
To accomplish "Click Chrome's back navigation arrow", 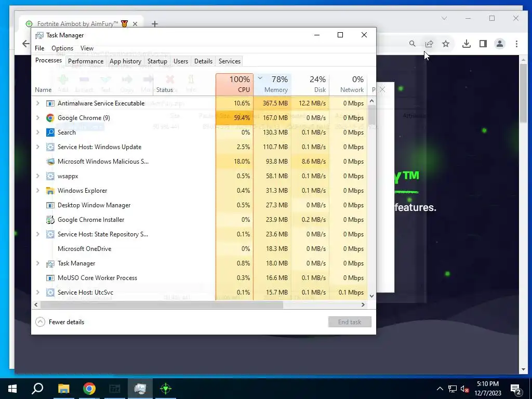I will tap(26, 44).
